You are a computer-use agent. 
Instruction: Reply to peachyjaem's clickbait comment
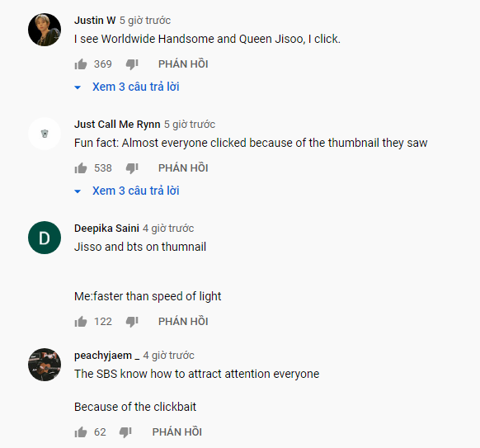click(177, 431)
